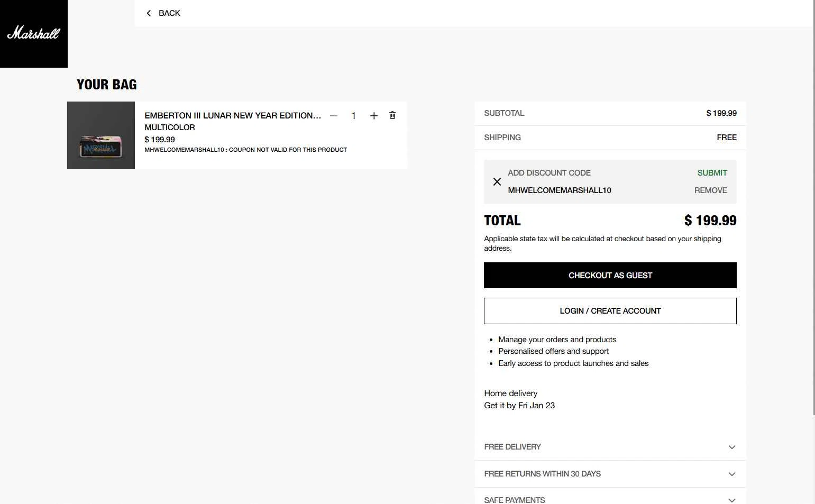Click the SHIPPING FREE value

[x=727, y=138]
